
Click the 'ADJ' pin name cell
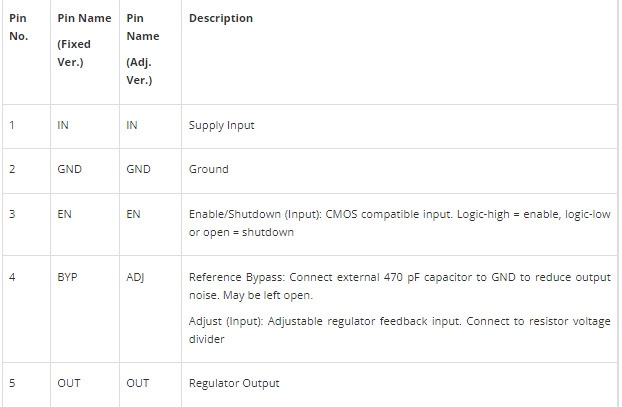pos(136,277)
